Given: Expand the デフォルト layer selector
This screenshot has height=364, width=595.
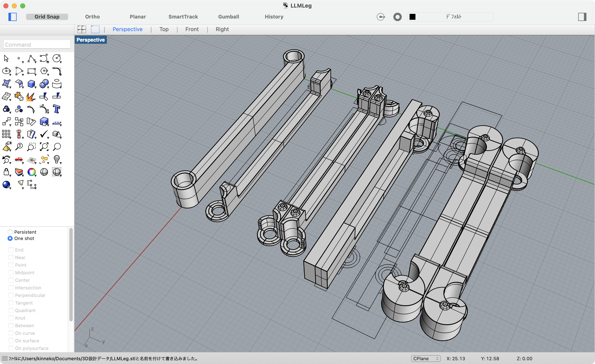Looking at the screenshot, I should [x=453, y=17].
